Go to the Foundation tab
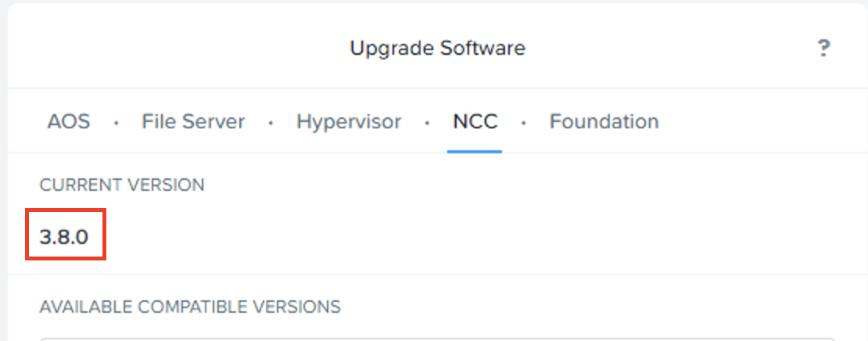 coord(604,122)
